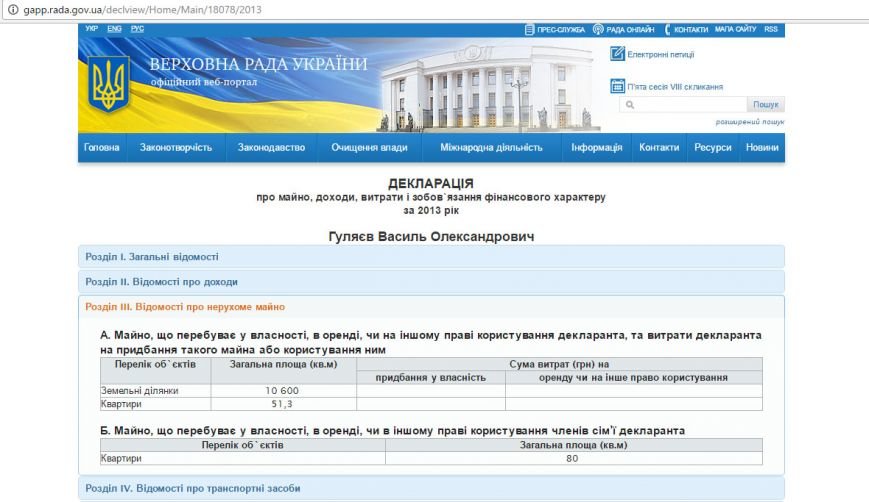Open розширений пошук advanced search link
The height and width of the screenshot is (502, 869).
pos(750,122)
